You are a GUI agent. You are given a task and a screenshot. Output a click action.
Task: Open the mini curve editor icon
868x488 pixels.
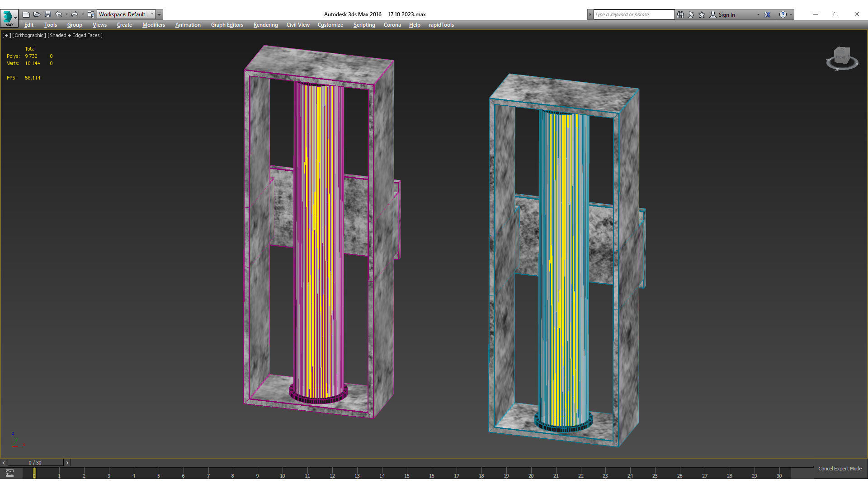point(9,473)
